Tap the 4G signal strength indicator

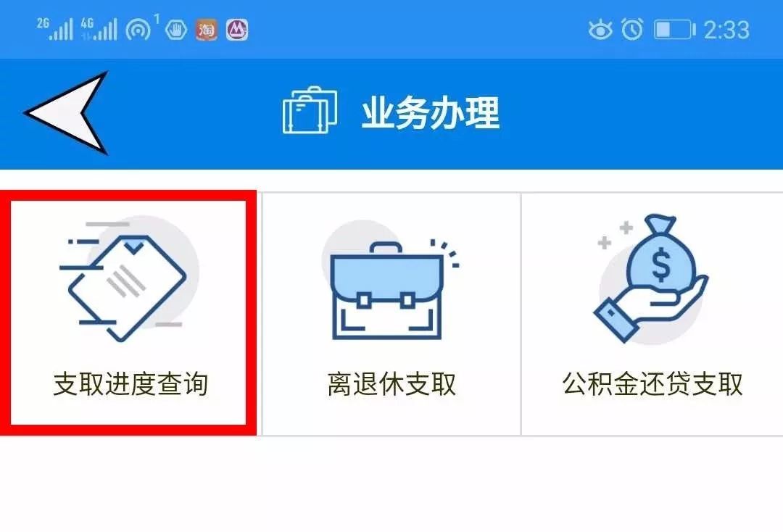[99, 29]
